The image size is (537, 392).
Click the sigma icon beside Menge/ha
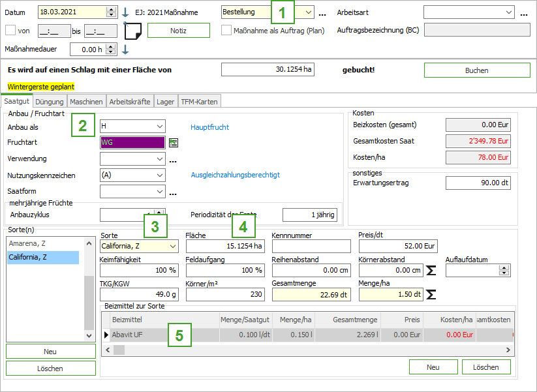(x=431, y=295)
